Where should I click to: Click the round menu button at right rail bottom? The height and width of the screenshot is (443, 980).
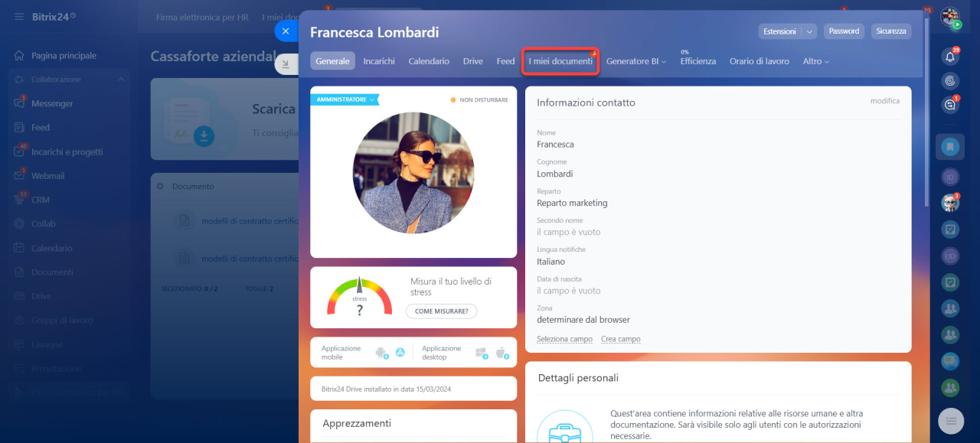point(951,421)
